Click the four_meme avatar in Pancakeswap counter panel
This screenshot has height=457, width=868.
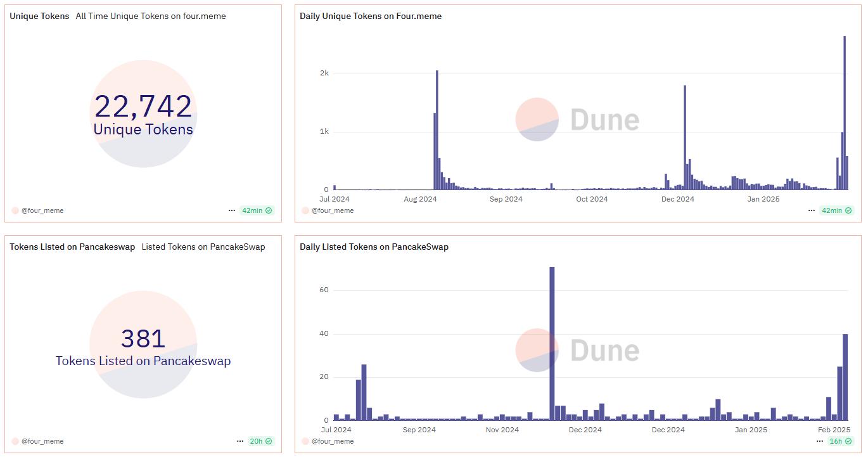pos(15,441)
